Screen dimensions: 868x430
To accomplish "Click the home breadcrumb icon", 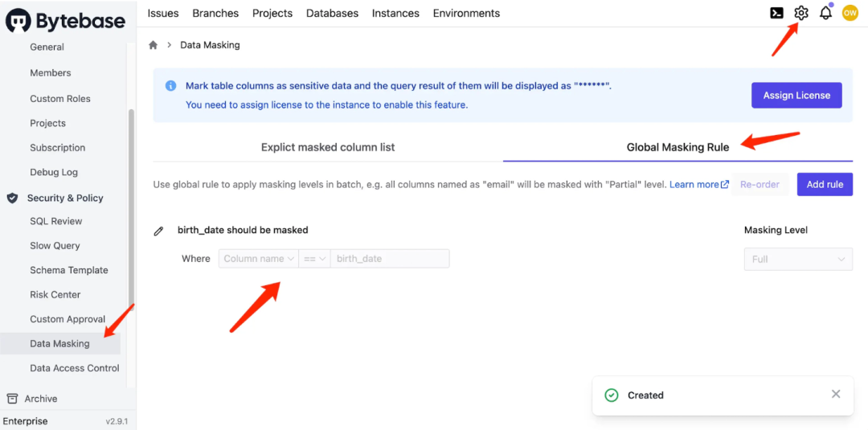I will click(x=154, y=45).
